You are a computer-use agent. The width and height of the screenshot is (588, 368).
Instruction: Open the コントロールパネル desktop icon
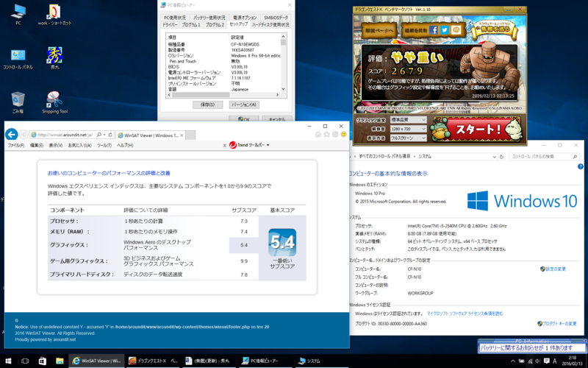pyautogui.click(x=18, y=59)
